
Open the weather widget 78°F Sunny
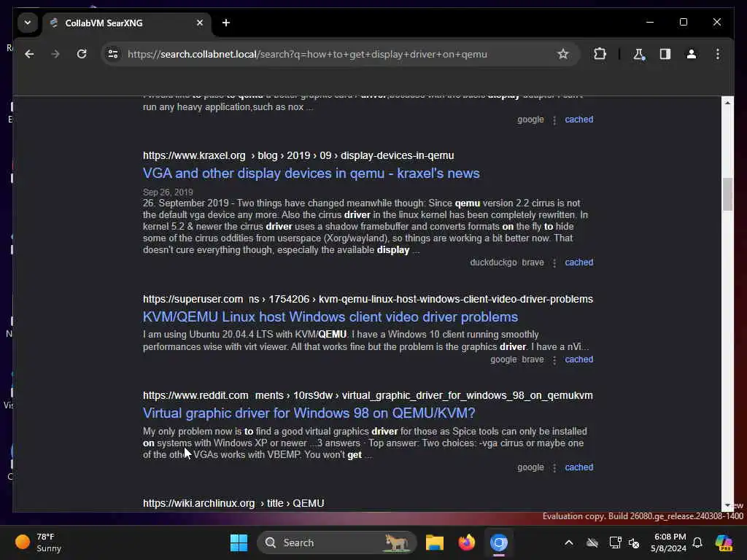point(39,542)
